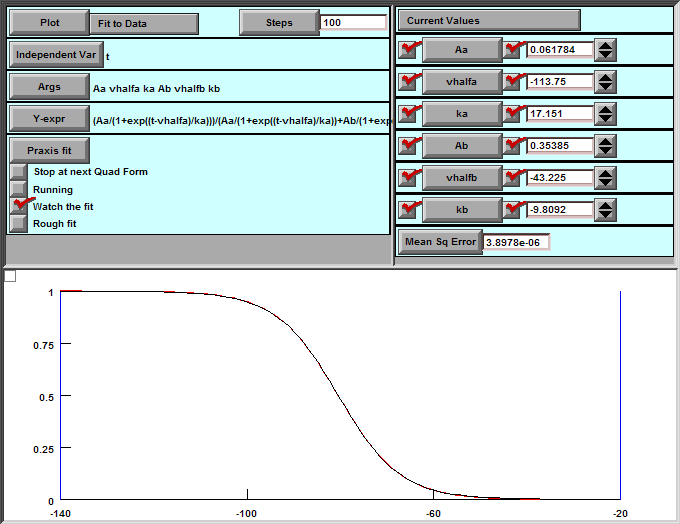Click the stepper arrows for vhalfb value
The image size is (680, 524).
605,178
